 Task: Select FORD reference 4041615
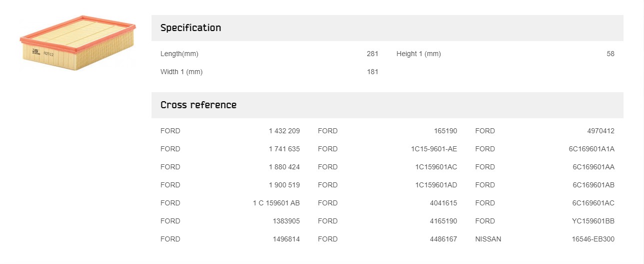coord(443,203)
